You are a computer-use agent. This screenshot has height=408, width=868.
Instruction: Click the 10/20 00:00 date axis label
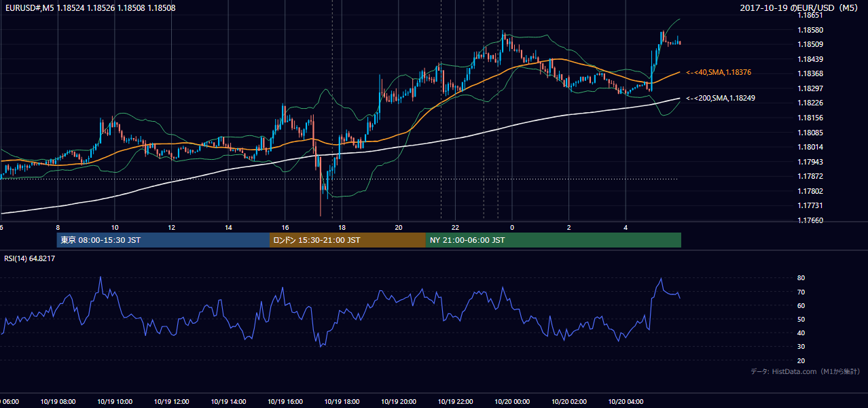pos(511,401)
